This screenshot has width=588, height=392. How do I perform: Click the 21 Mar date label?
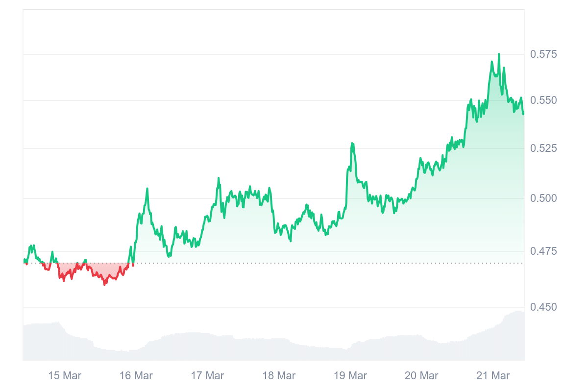[x=493, y=376]
